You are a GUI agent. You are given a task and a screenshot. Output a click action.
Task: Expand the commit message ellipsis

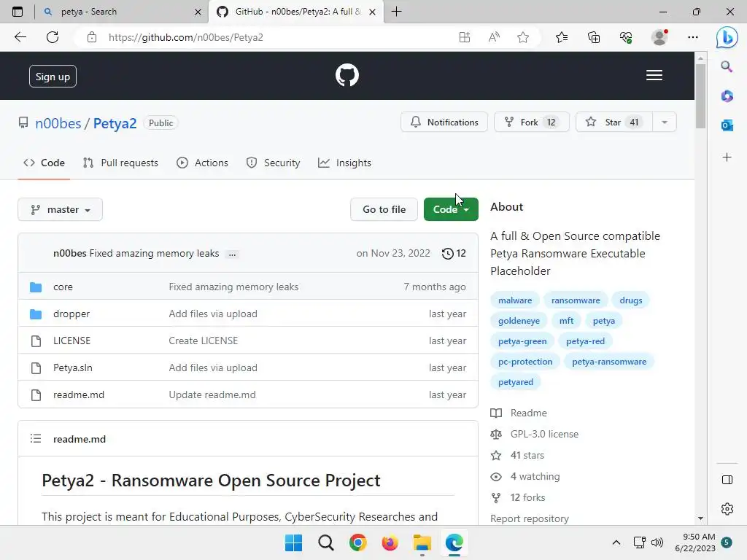[232, 254]
